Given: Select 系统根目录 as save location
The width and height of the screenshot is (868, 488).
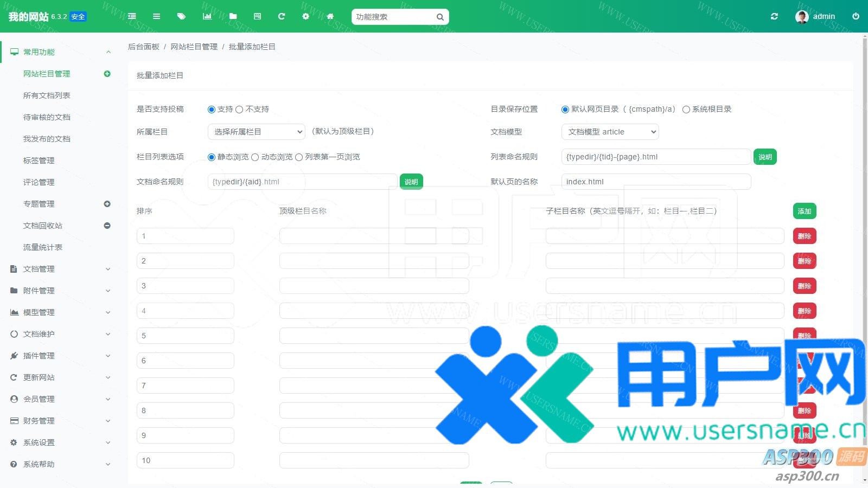Looking at the screenshot, I should point(686,110).
